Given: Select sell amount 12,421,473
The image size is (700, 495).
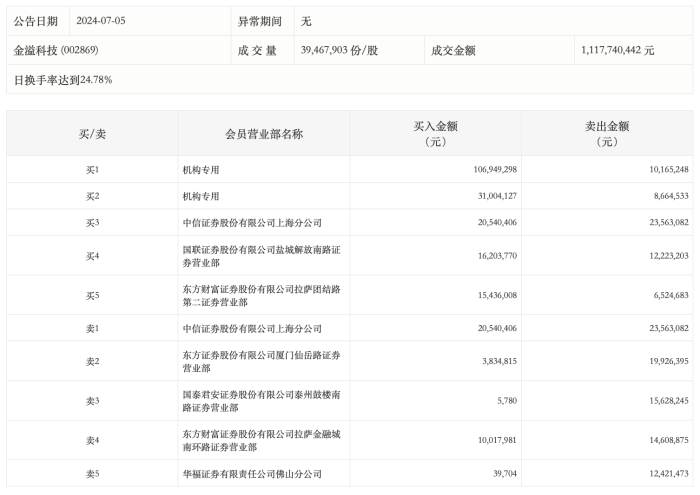Looking at the screenshot, I should [x=669, y=474].
